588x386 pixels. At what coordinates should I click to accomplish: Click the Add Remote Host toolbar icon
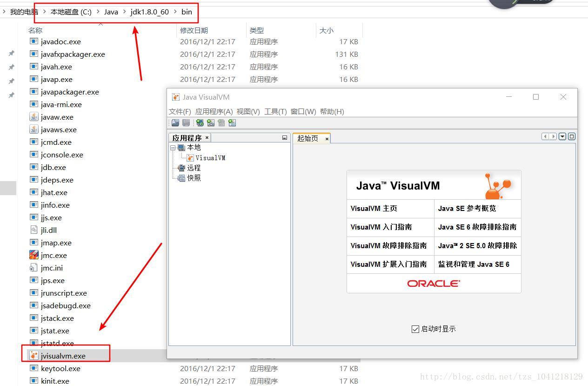click(200, 123)
